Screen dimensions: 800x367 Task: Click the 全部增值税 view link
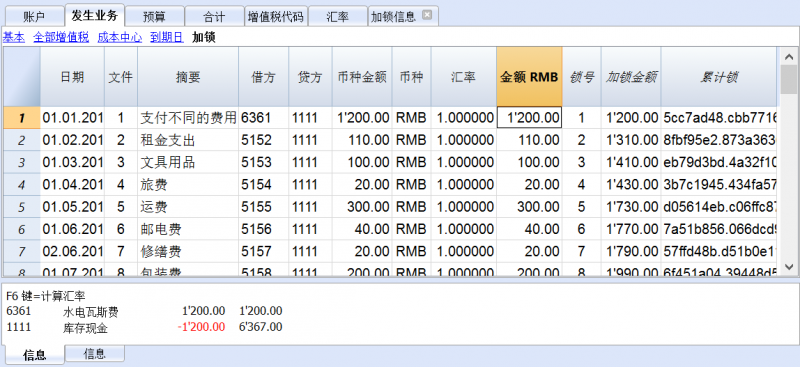[61, 37]
